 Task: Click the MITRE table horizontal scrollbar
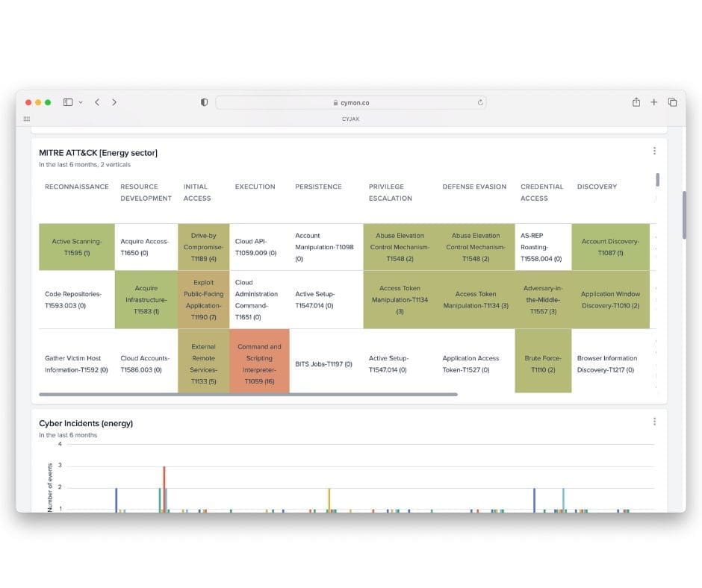pos(248,394)
